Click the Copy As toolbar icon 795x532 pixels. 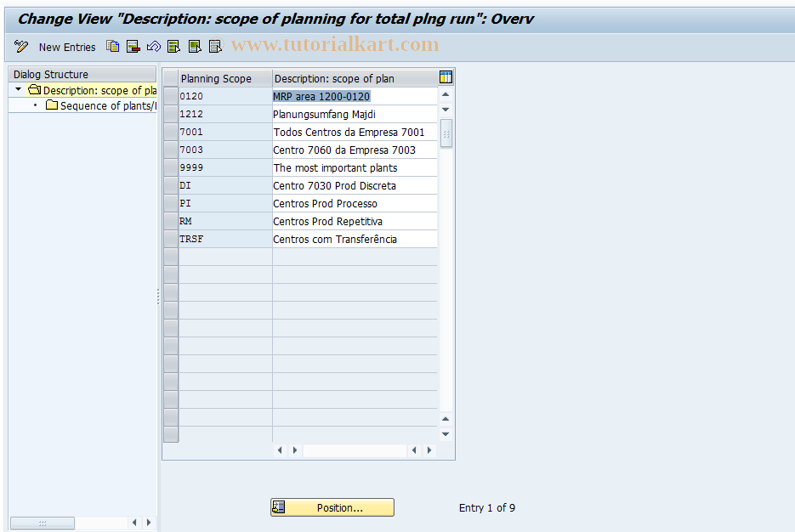coord(112,47)
